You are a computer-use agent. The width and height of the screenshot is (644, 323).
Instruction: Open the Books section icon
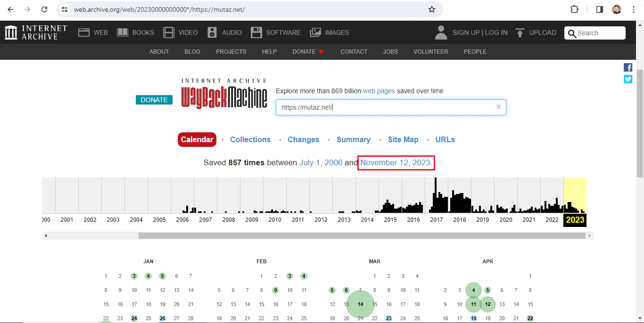(123, 32)
